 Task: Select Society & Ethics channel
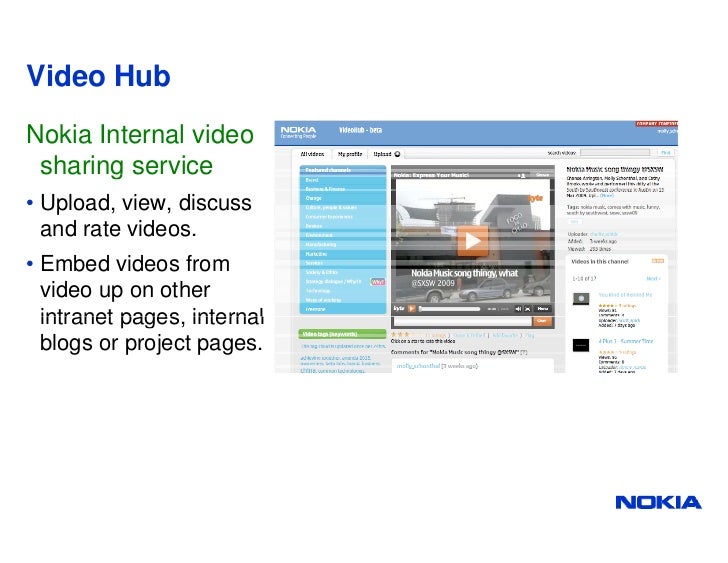tap(321, 272)
